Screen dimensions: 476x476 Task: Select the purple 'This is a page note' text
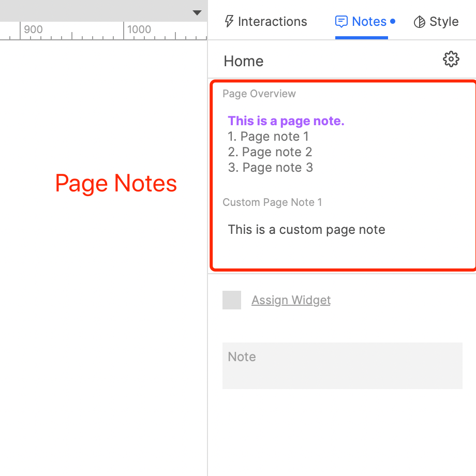click(286, 121)
